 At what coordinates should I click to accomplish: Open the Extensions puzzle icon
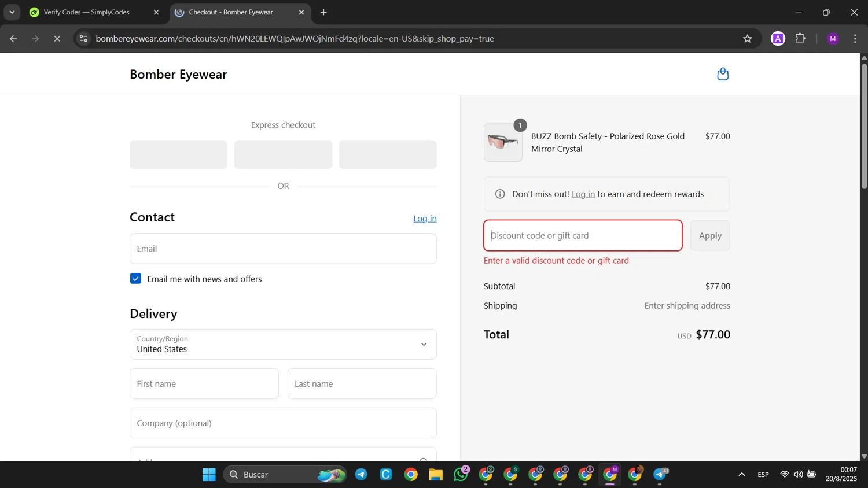pos(800,39)
